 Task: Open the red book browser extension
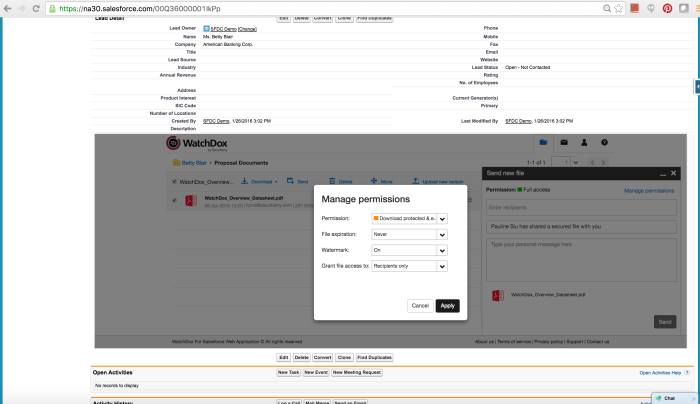[634, 8]
